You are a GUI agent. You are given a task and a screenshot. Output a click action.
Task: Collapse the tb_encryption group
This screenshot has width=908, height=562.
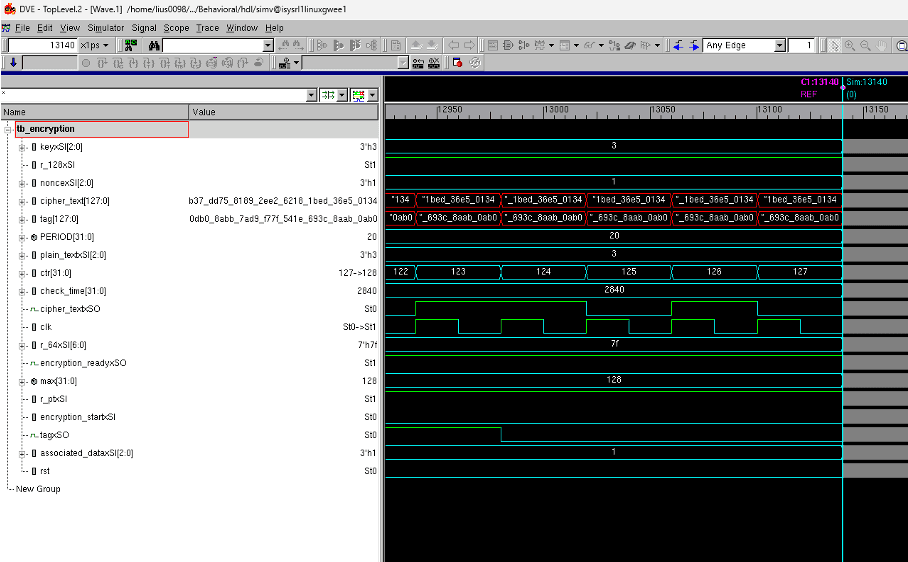tap(8, 130)
